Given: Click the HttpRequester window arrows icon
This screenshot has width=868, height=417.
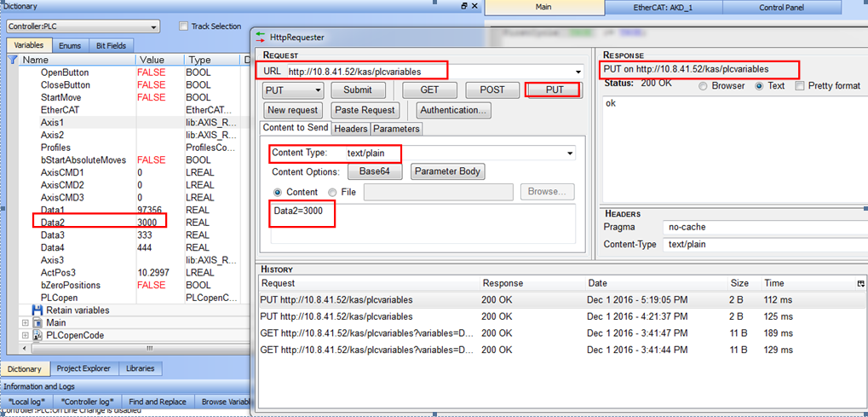Looking at the screenshot, I should (x=261, y=38).
